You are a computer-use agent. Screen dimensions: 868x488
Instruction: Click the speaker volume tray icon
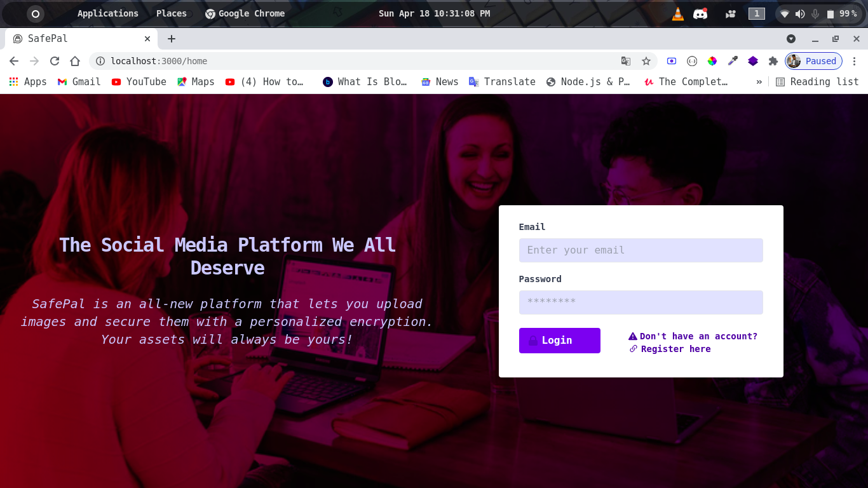click(800, 14)
